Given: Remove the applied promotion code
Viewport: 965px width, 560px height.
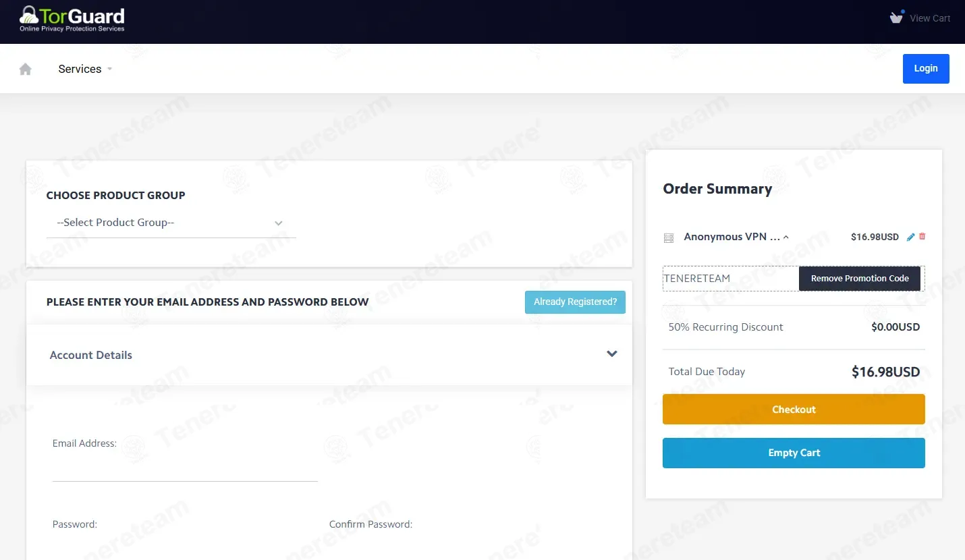Looking at the screenshot, I should click(x=860, y=279).
